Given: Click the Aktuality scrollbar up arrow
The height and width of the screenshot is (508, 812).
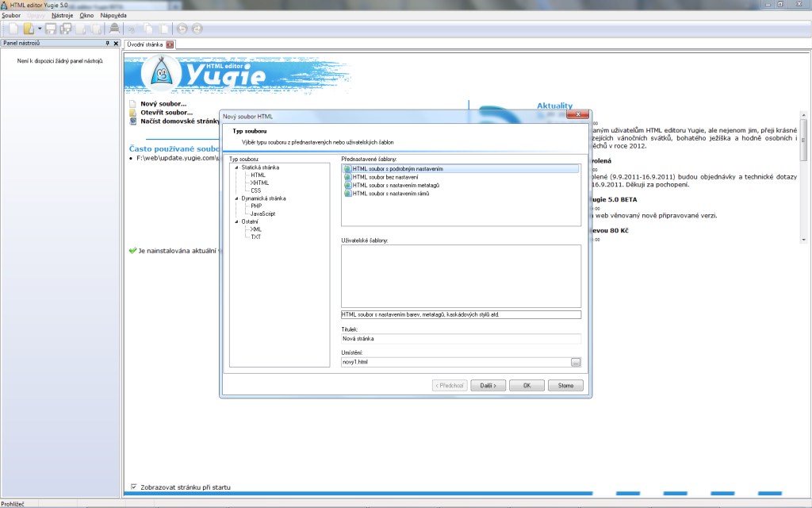Looking at the screenshot, I should [x=803, y=115].
